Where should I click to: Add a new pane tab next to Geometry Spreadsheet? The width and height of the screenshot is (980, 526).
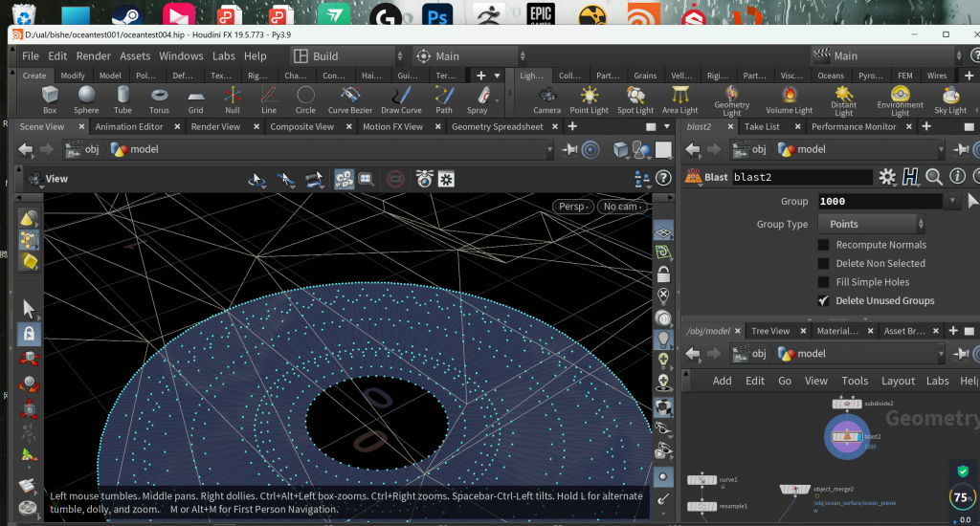[572, 126]
